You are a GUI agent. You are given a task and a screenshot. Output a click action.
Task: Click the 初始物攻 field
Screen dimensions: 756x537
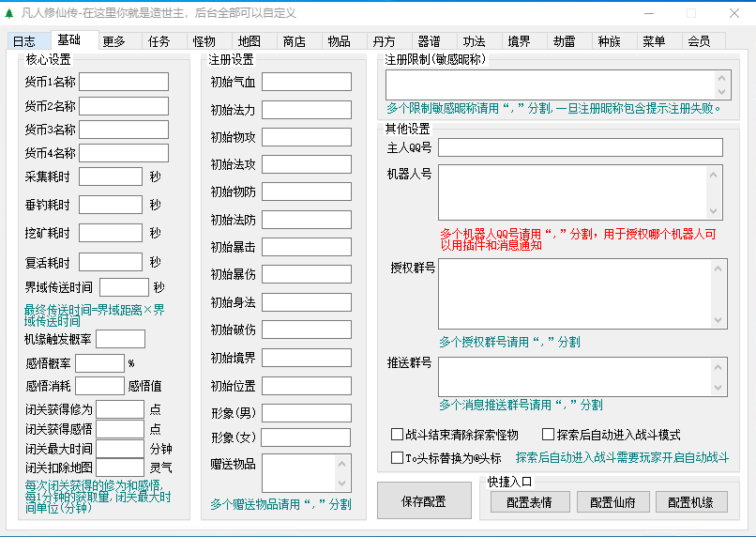[x=307, y=137]
